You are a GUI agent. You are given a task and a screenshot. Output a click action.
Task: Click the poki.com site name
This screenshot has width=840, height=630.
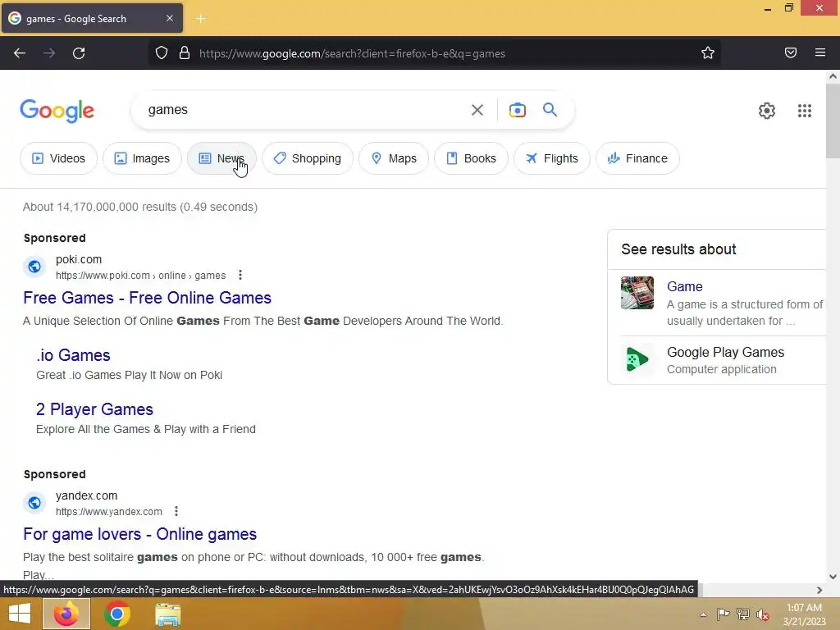[x=79, y=259]
